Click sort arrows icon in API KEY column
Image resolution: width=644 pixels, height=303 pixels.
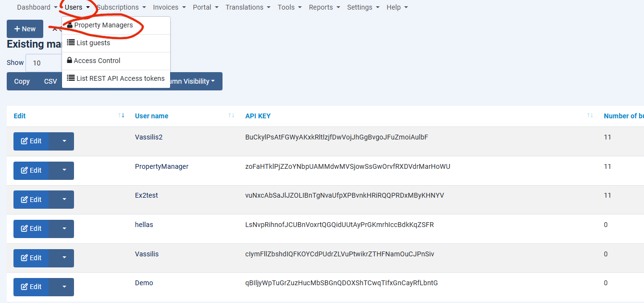pos(590,115)
